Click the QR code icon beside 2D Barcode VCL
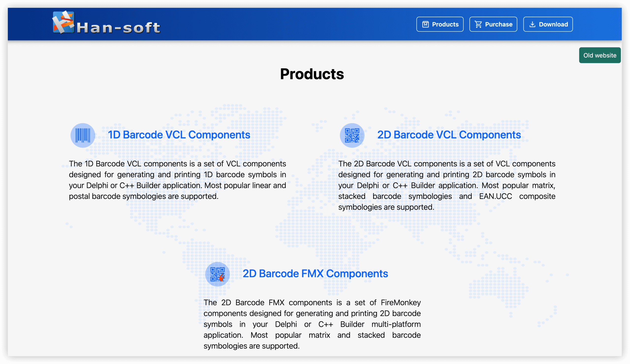 (x=352, y=135)
